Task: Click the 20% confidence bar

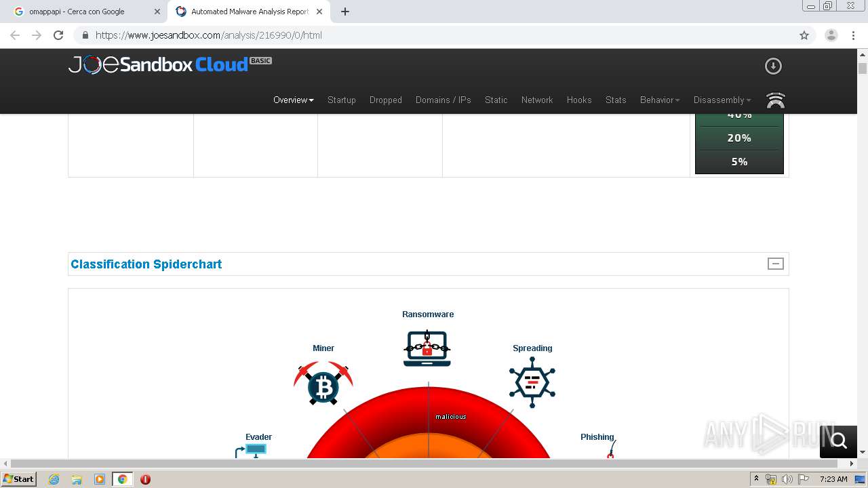Action: (739, 138)
